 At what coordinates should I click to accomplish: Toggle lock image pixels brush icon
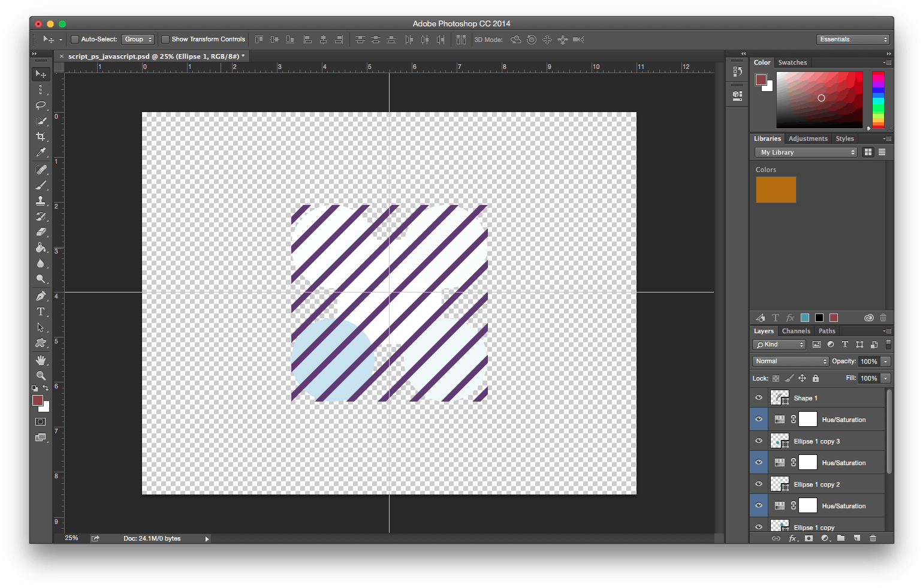point(789,378)
